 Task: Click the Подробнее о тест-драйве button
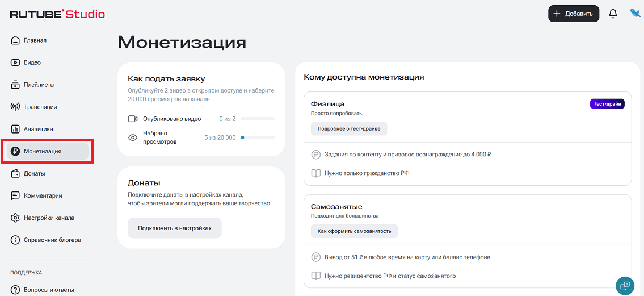(x=349, y=129)
